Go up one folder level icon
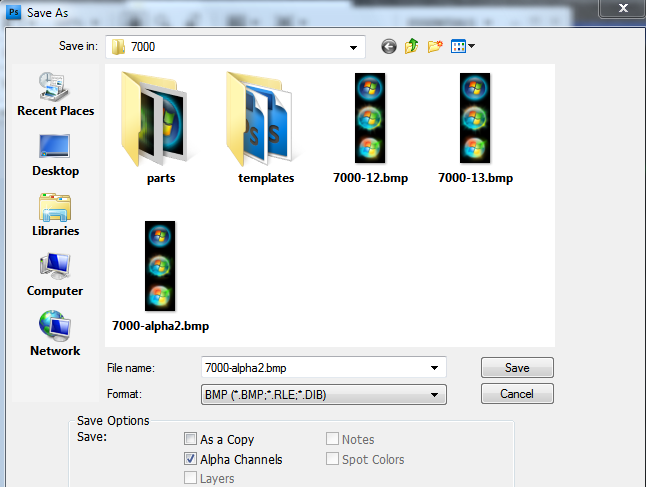 (x=412, y=46)
